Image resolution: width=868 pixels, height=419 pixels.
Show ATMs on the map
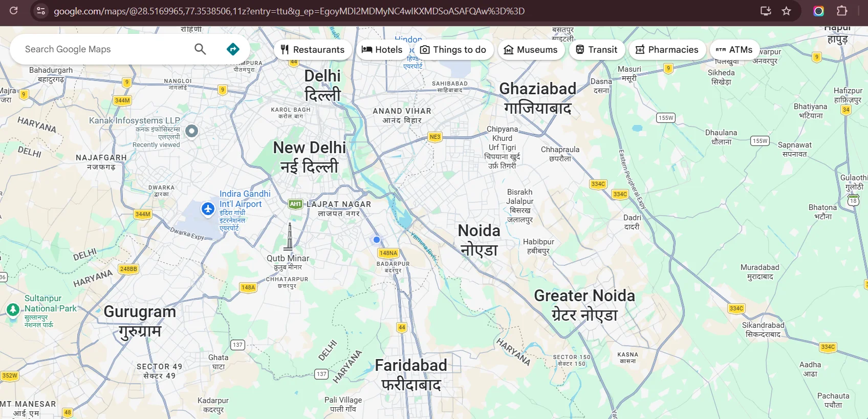(734, 50)
